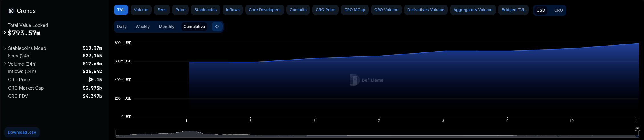Toggle the Price chart metric

click(180, 10)
